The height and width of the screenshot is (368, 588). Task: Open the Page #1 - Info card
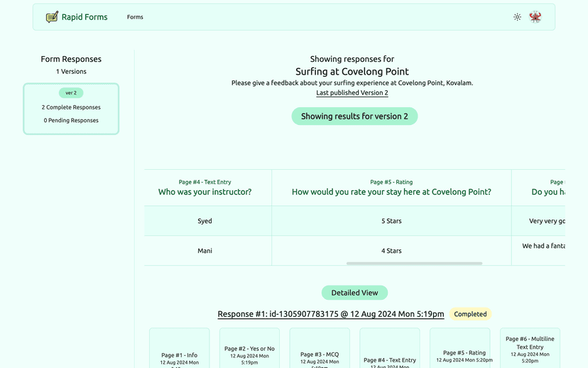[x=180, y=352]
